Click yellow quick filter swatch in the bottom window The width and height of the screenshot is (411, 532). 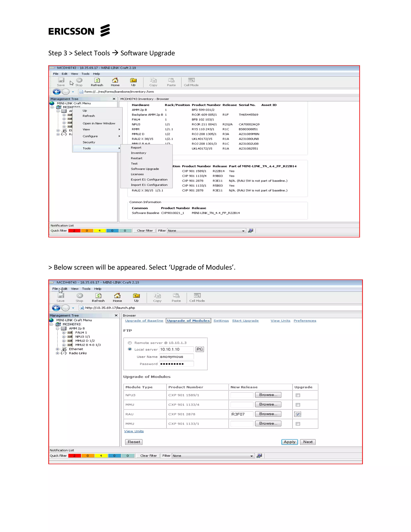tap(101, 456)
